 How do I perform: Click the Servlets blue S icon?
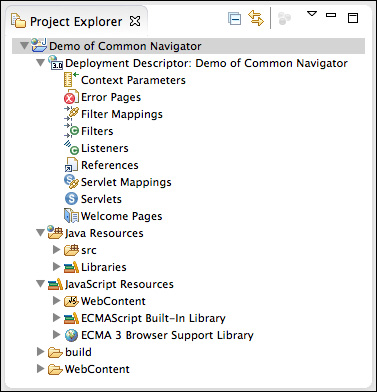pyautogui.click(x=71, y=199)
